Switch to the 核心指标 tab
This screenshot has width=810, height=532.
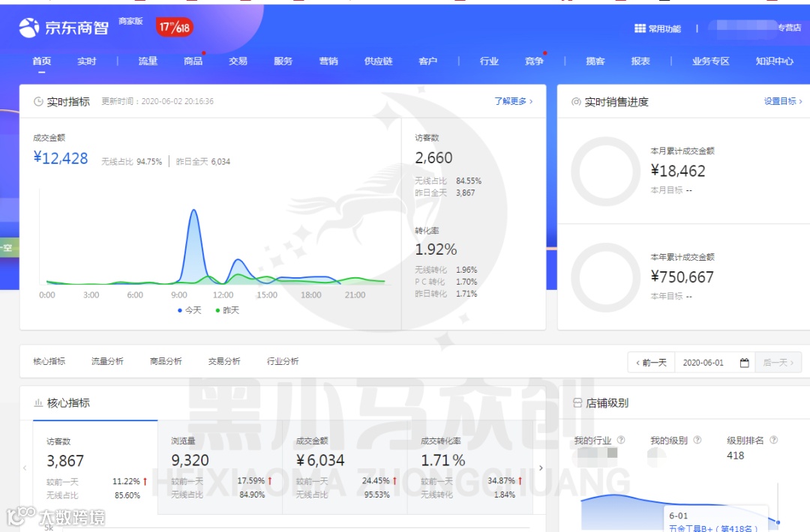49,361
